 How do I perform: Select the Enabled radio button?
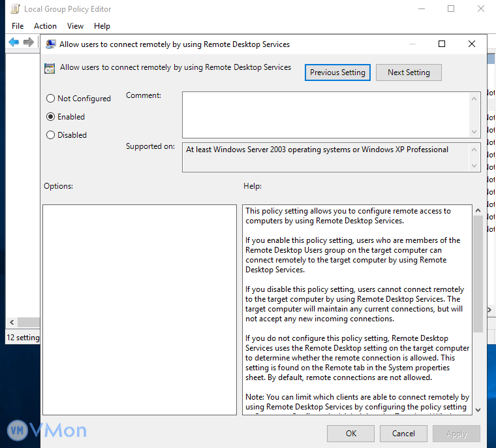[x=51, y=117]
